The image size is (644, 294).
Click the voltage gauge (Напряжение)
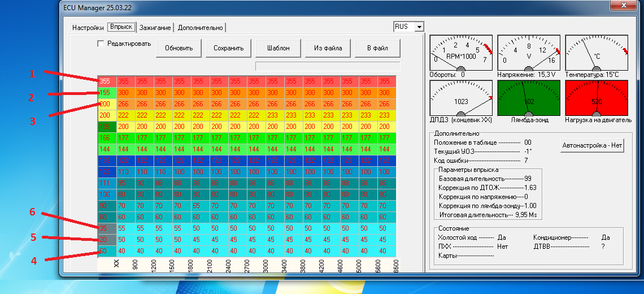(529, 53)
